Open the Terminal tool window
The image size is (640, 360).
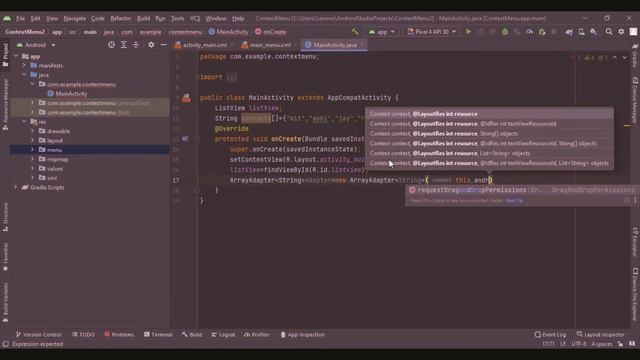tap(158, 335)
